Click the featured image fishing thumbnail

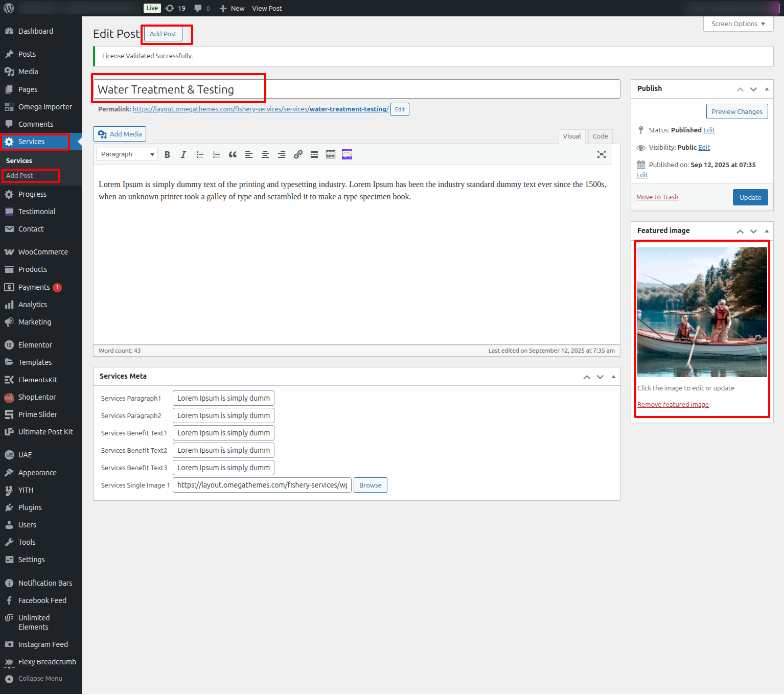click(702, 312)
